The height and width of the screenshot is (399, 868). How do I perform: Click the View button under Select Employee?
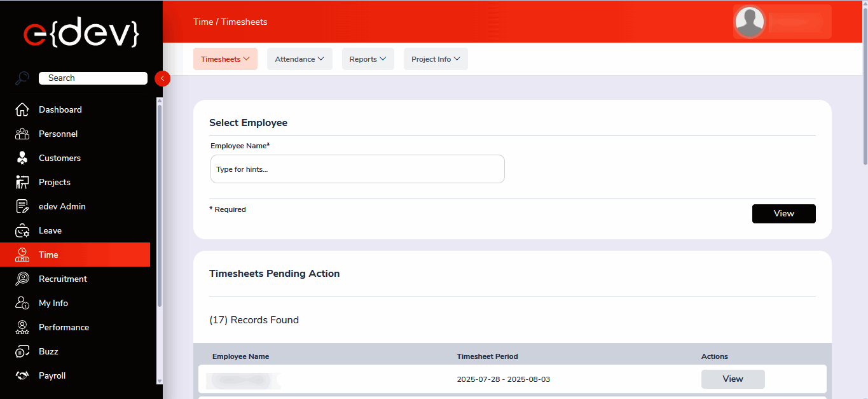783,213
